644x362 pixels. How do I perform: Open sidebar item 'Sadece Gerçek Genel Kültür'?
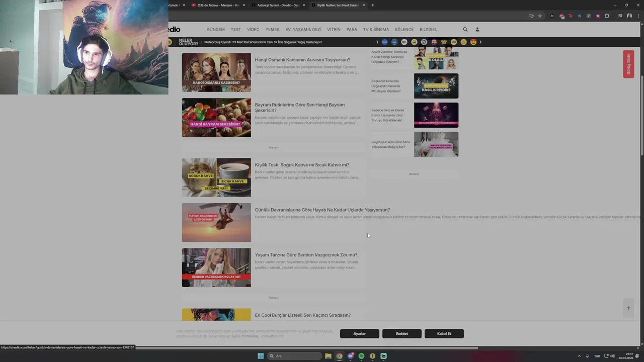click(388, 115)
